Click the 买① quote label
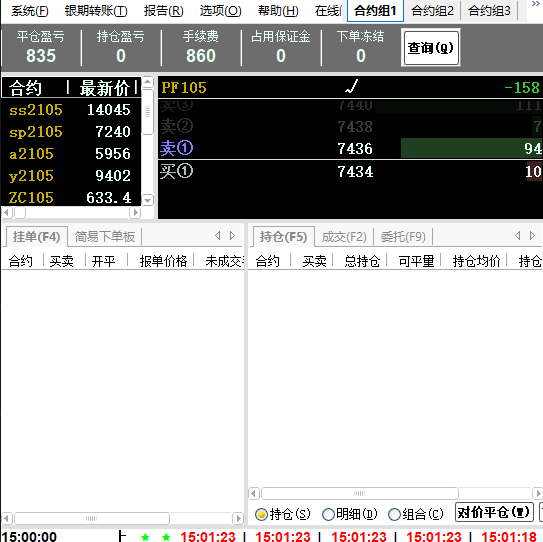The width and height of the screenshot is (543, 542). [176, 171]
